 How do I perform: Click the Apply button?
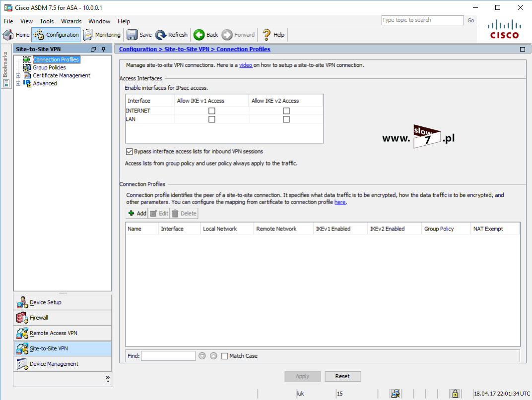click(302, 376)
